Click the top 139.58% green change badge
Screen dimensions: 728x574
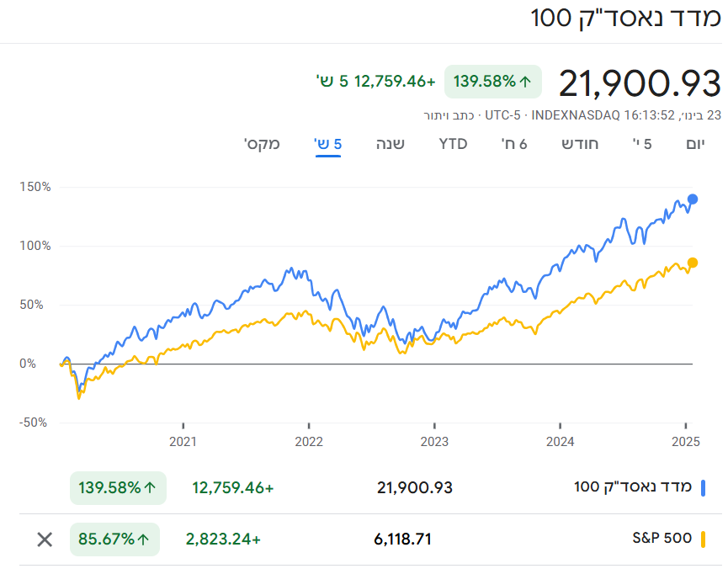click(x=492, y=82)
